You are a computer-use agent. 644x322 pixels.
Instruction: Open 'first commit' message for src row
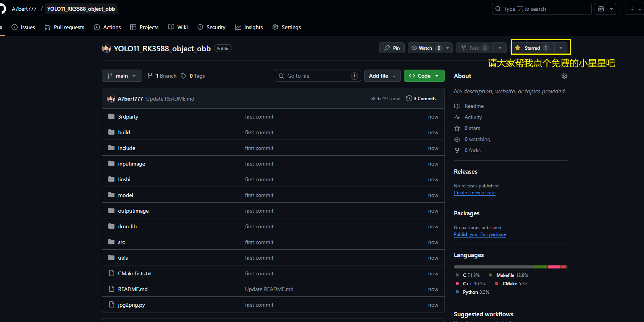coord(259,242)
